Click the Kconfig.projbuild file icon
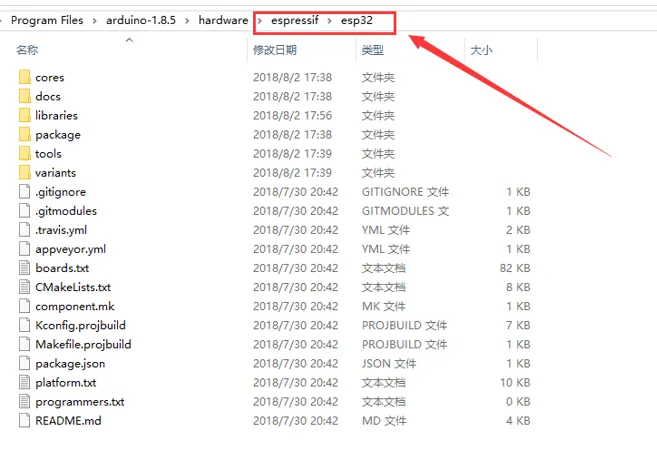 pos(25,325)
